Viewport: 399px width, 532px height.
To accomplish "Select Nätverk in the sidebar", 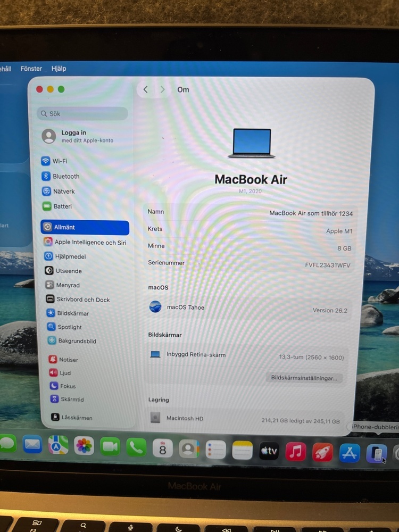I will click(59, 191).
